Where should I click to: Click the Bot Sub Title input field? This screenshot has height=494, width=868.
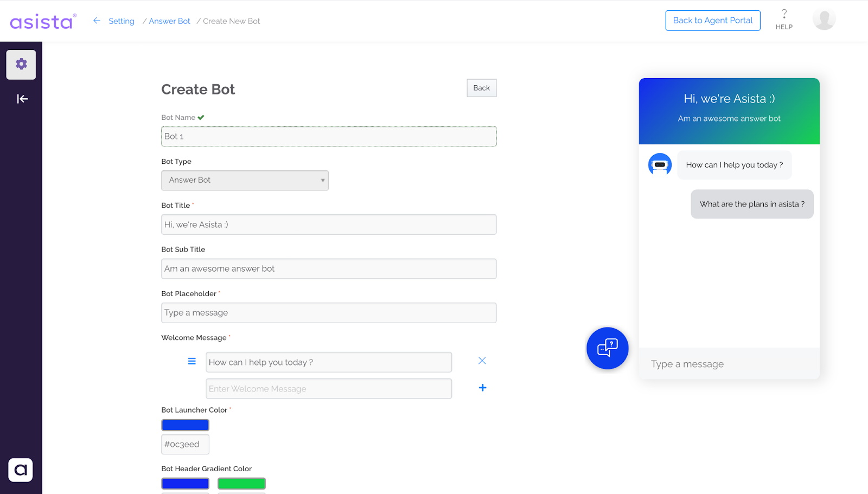pos(329,268)
